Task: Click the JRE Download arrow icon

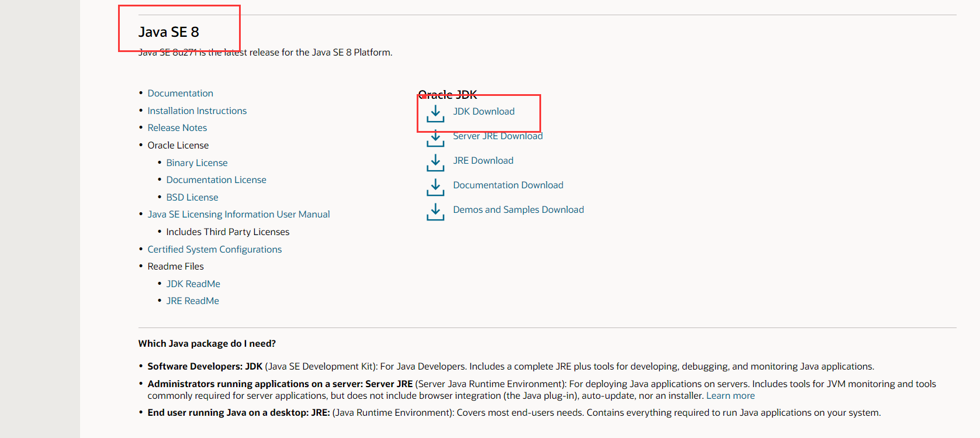Action: tap(435, 162)
